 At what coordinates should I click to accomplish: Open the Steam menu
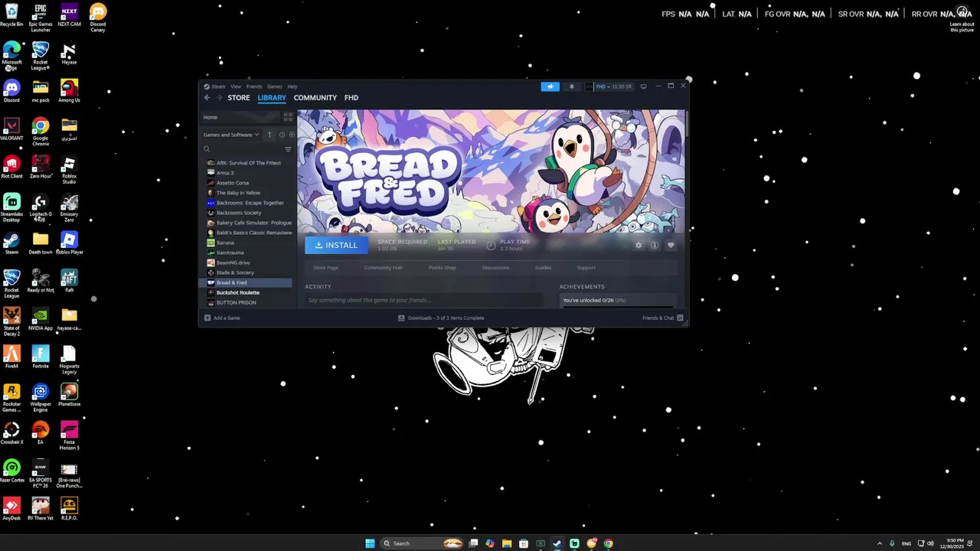[215, 86]
